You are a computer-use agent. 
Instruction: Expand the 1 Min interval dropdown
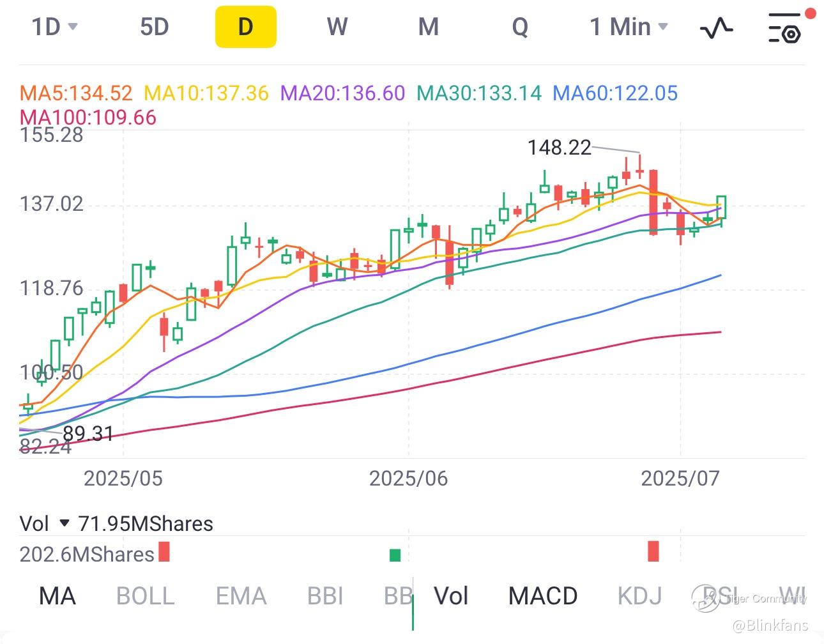coord(629,27)
